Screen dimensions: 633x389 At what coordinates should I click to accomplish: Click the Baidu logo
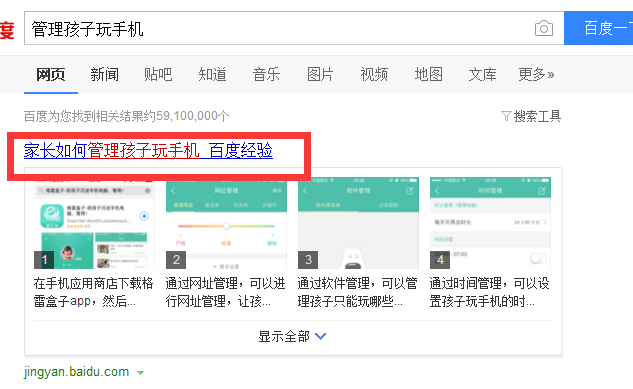7,30
